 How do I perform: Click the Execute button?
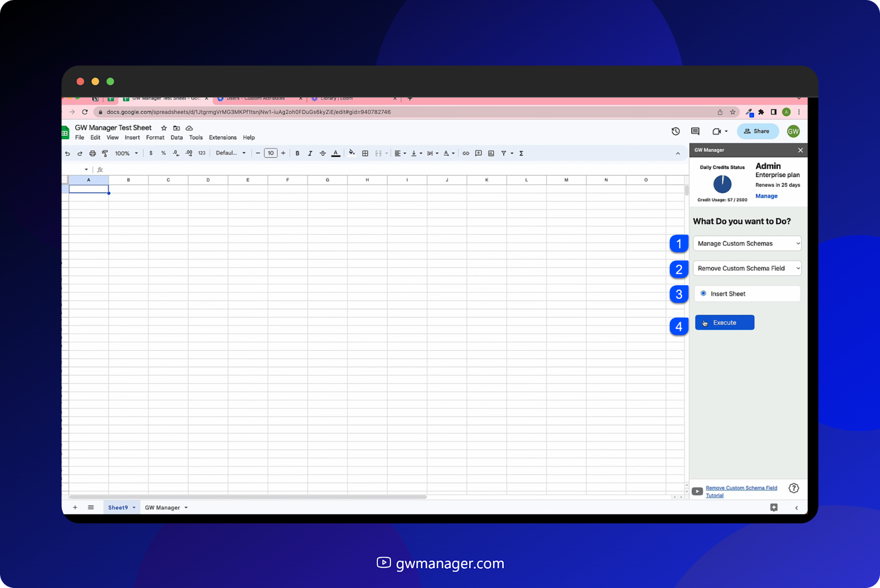click(x=724, y=323)
